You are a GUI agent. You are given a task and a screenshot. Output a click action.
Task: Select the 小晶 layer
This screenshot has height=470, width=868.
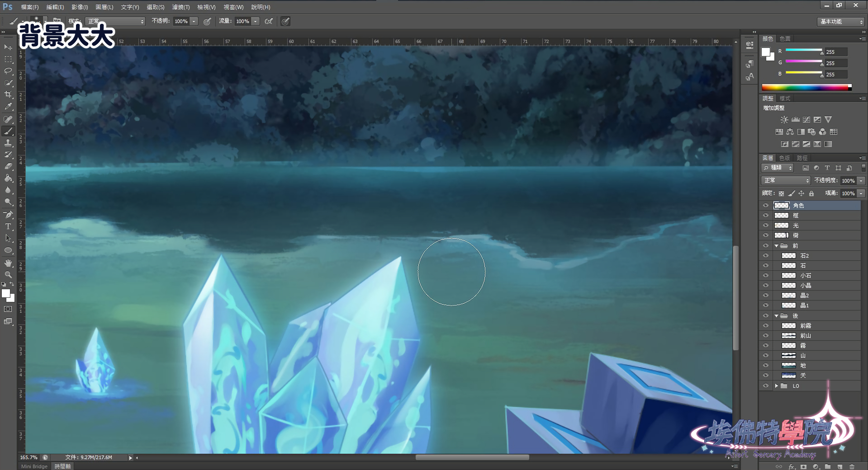(806, 286)
